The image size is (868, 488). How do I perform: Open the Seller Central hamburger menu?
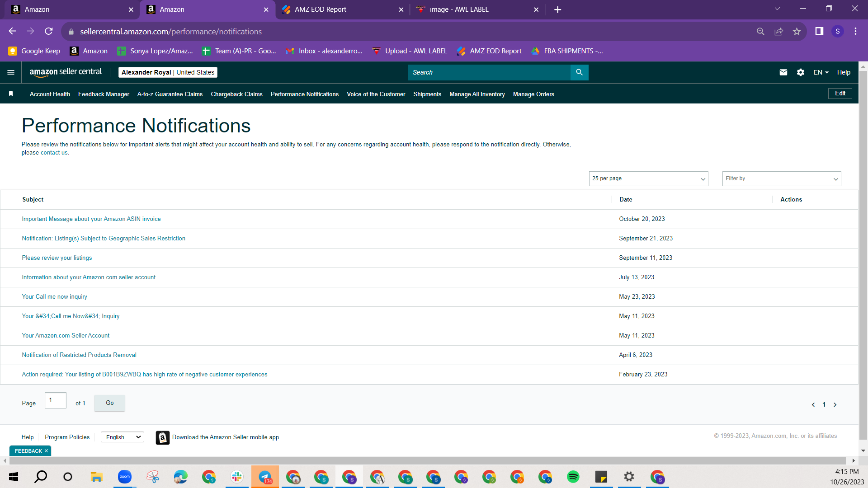[11, 72]
